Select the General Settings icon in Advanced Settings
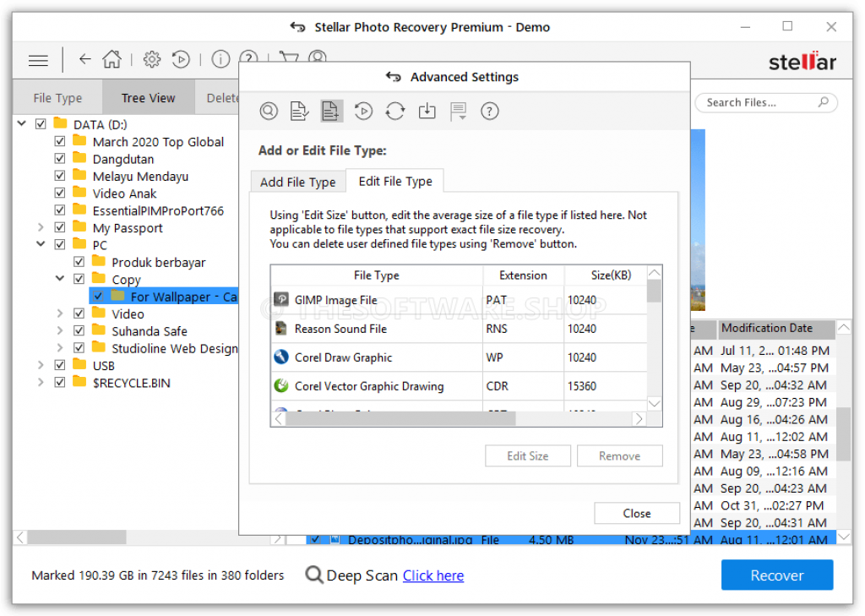This screenshot has width=865, height=616. [x=269, y=111]
